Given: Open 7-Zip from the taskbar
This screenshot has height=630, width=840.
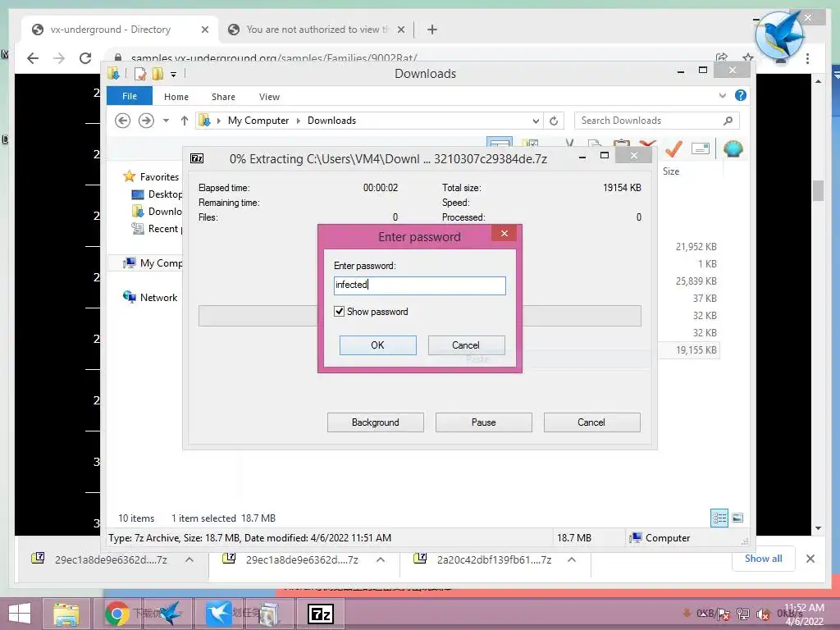Looking at the screenshot, I should click(321, 614).
